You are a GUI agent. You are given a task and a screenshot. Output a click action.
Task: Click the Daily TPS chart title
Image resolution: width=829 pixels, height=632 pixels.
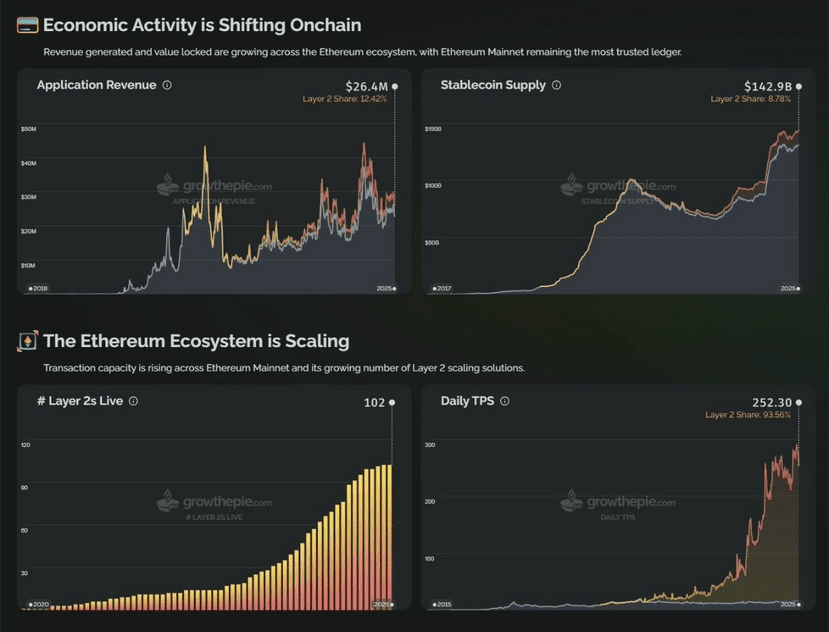pyautogui.click(x=467, y=401)
